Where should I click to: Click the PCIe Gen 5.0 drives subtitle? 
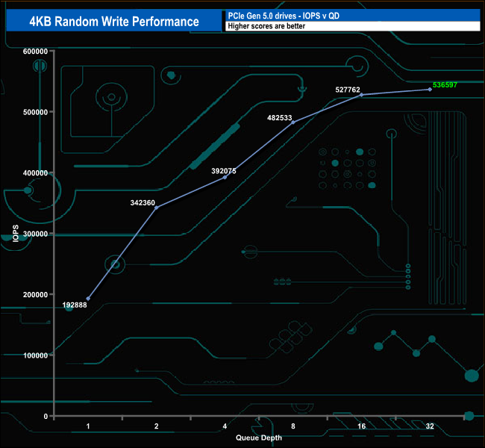tap(284, 16)
